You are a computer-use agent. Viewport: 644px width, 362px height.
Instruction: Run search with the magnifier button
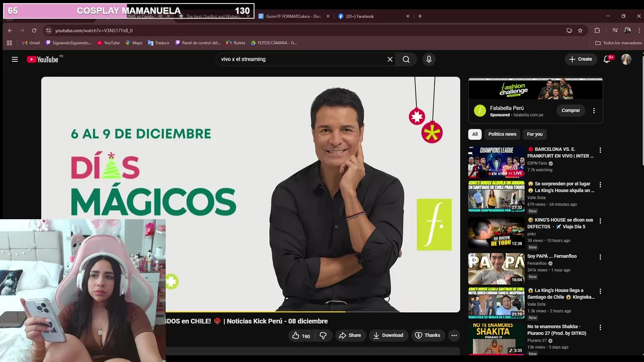[x=406, y=59]
